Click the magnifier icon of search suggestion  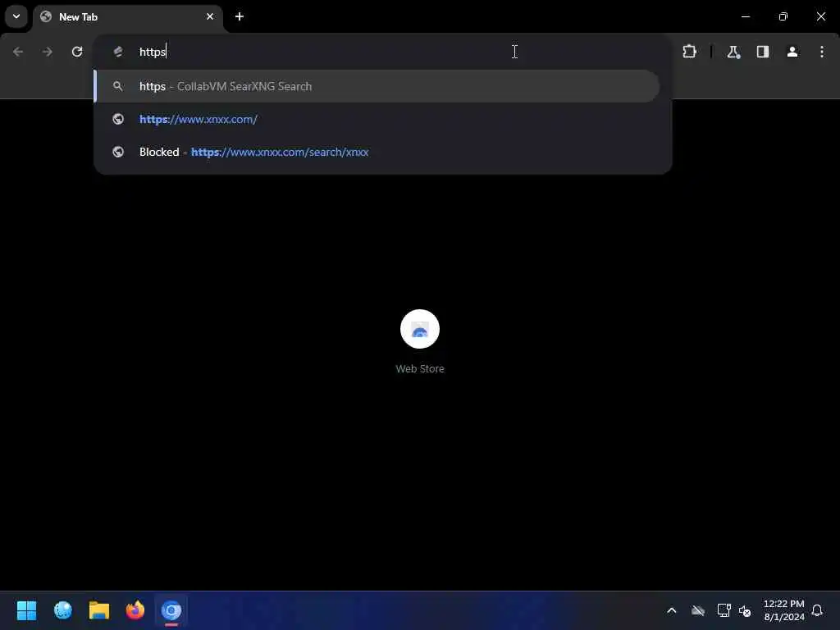(118, 86)
